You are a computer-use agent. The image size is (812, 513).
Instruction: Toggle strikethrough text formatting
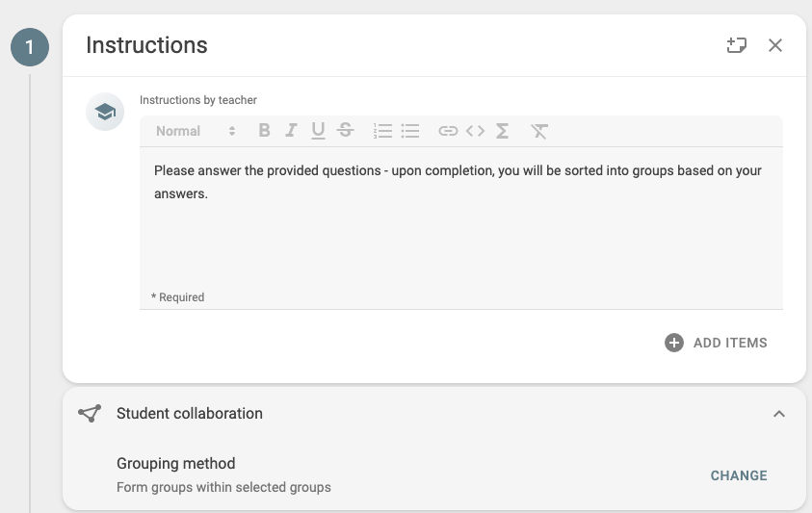[x=346, y=131]
